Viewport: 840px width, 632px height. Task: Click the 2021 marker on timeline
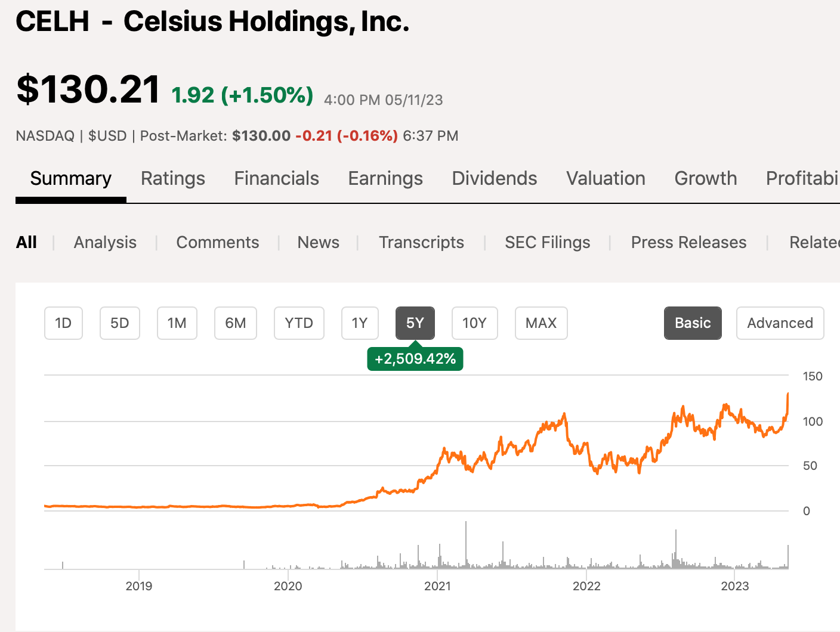click(x=437, y=585)
